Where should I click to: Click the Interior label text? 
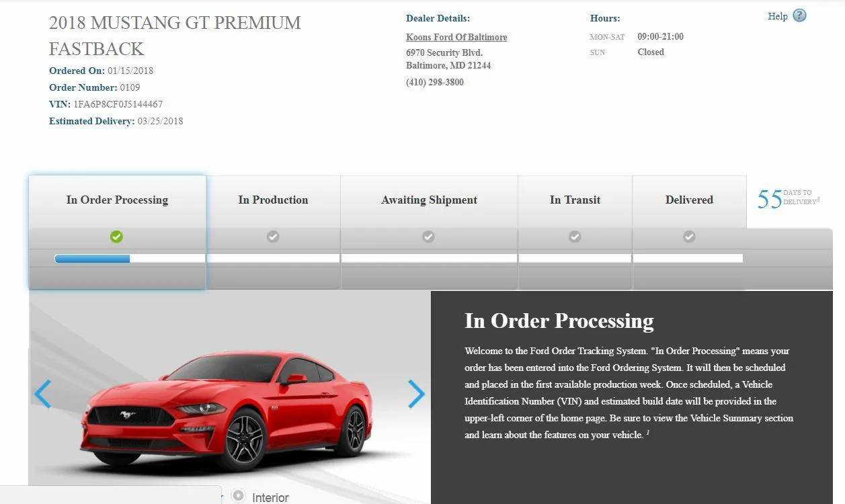click(270, 497)
